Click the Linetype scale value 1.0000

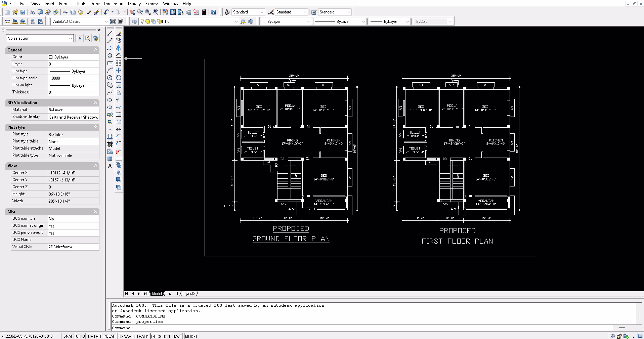tap(74, 78)
